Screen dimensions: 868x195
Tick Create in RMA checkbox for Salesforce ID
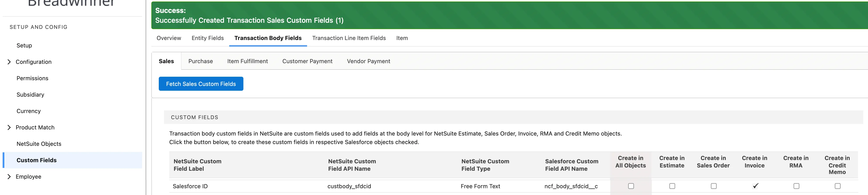796,186
